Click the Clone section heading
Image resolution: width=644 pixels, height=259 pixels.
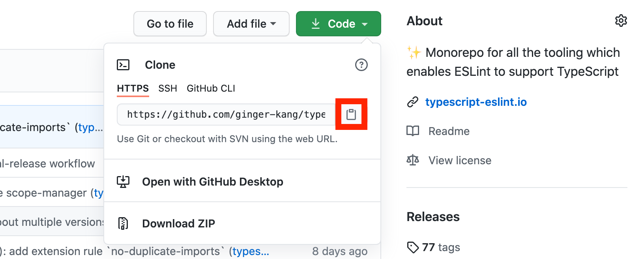pos(160,65)
